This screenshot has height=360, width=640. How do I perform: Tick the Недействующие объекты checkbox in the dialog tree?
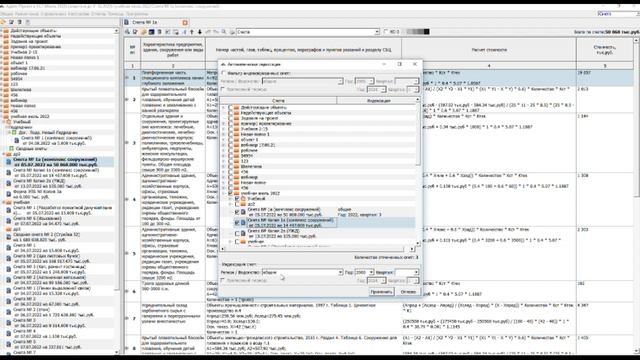coord(231,113)
